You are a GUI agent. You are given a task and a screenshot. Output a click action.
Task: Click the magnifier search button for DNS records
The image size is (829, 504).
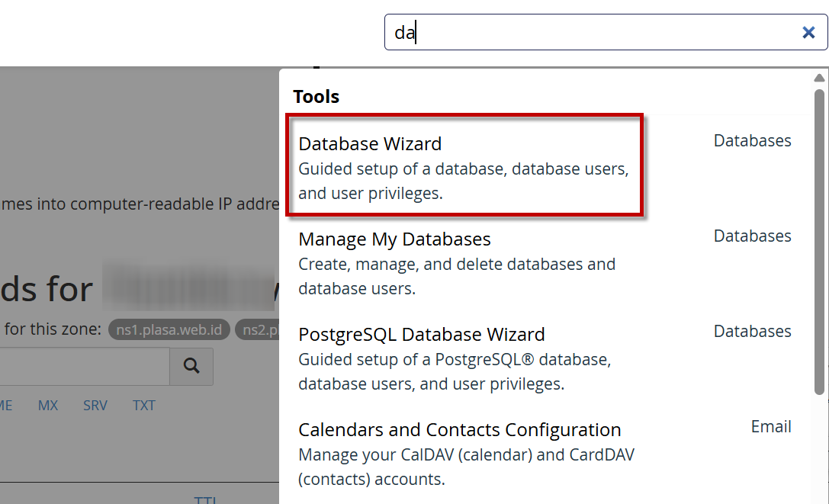191,367
